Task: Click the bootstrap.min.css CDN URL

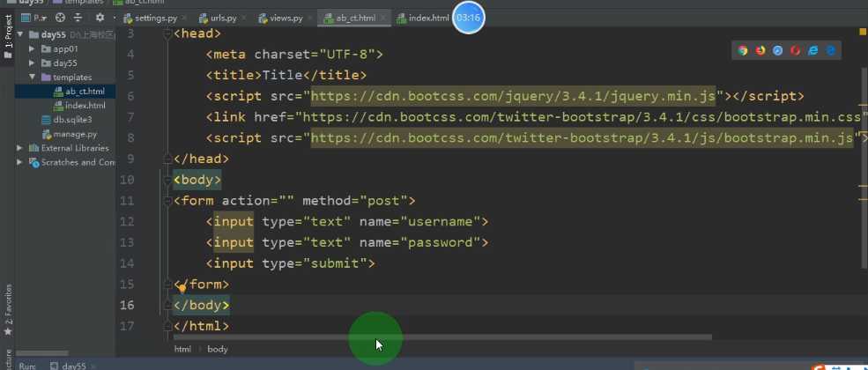Action: (x=582, y=117)
